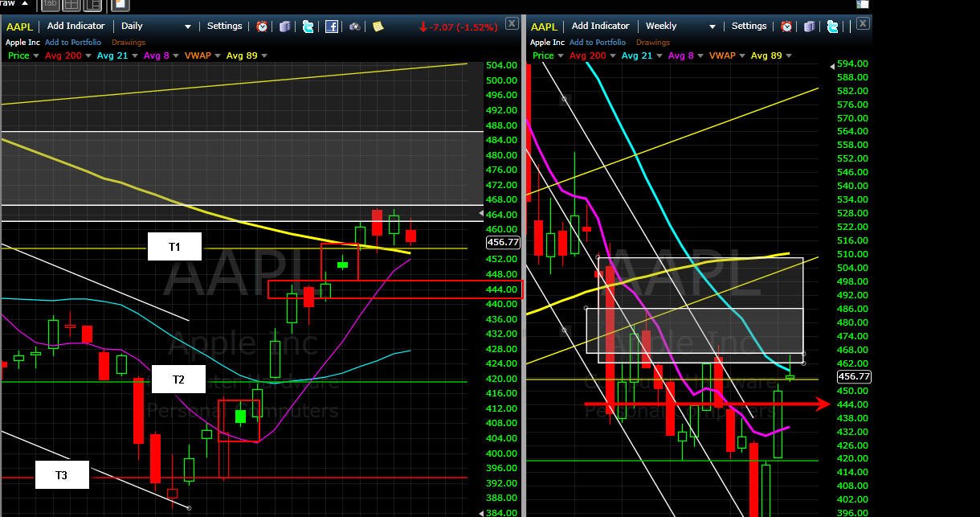Image resolution: width=980 pixels, height=517 pixels.
Task: Click panel icon at top right corner
Action: (x=862, y=4)
